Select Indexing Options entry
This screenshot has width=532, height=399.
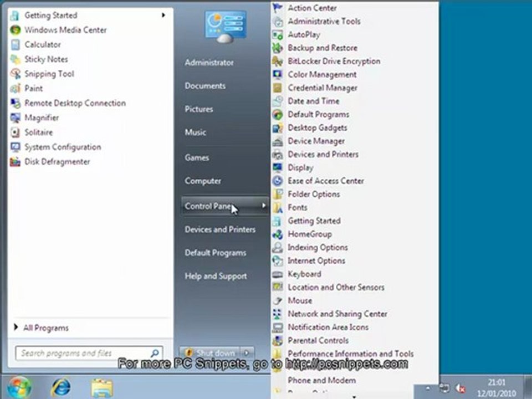(318, 247)
